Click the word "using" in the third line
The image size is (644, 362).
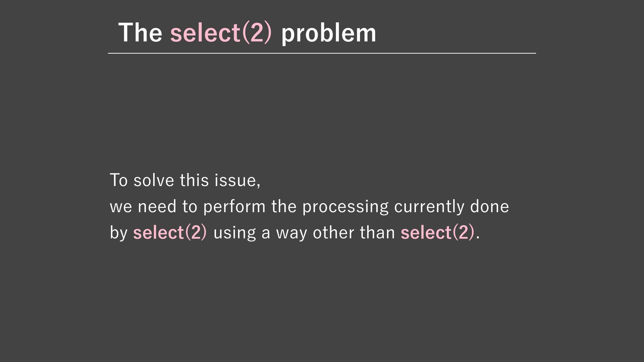coord(235,233)
